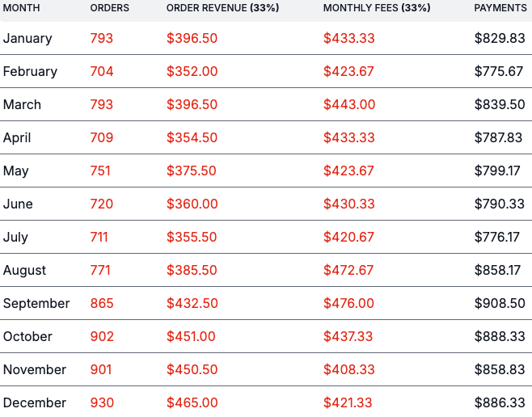Click the MONTHLY FEES (33%) header
Viewport: 532px width, 417px height.
tap(378, 8)
